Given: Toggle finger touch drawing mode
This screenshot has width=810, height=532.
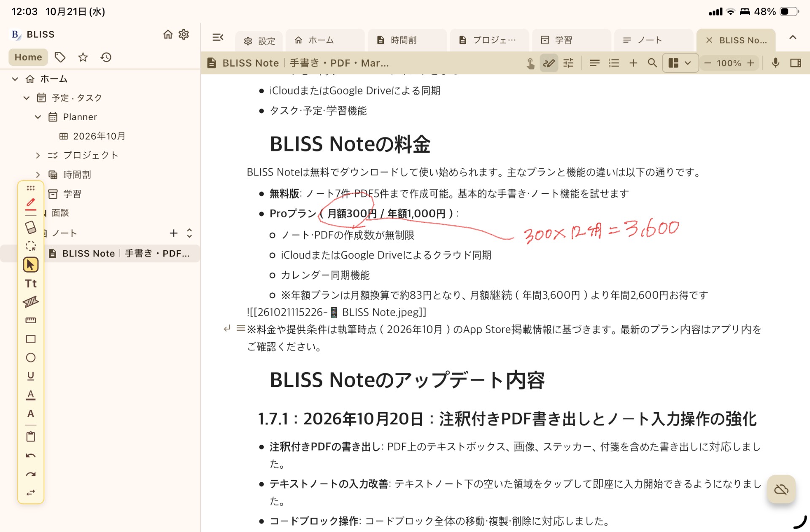Looking at the screenshot, I should (530, 63).
